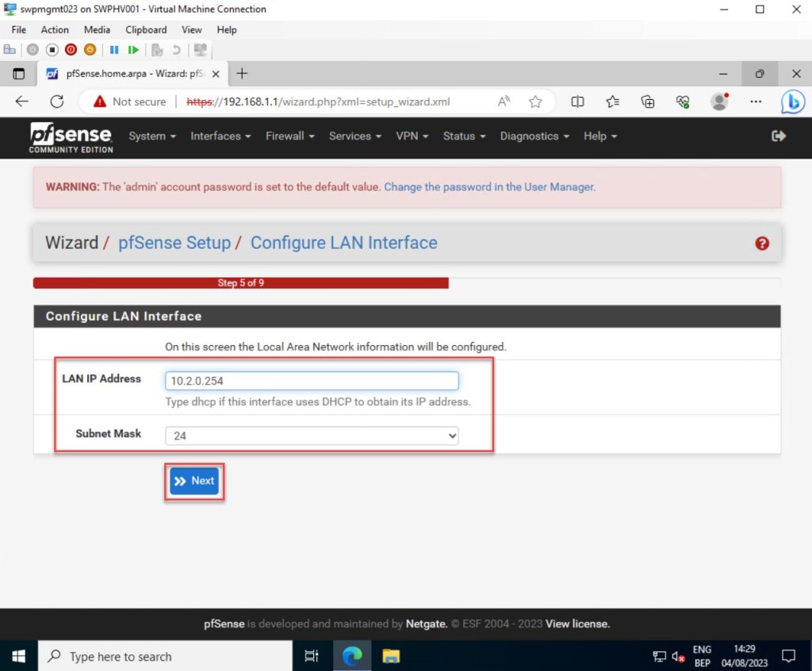Click the browser refresh icon
Viewport: 812px width, 671px height.
57,102
